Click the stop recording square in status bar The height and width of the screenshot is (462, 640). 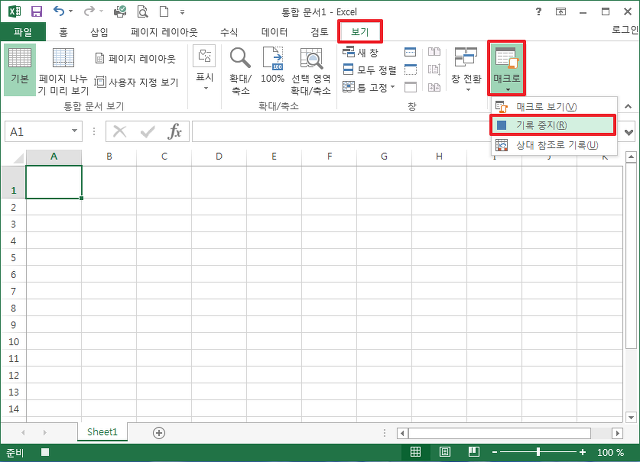coord(45,452)
